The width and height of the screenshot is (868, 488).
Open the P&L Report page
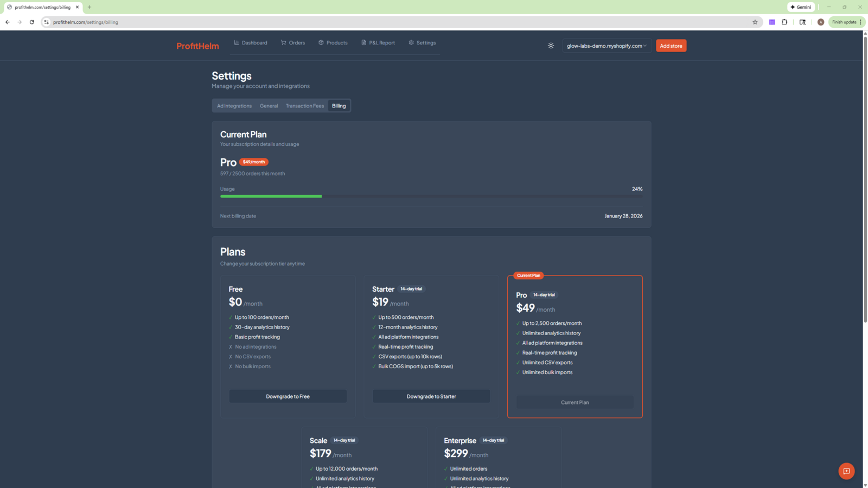click(378, 43)
